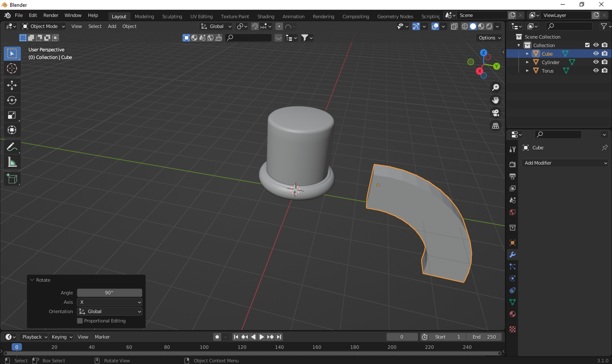Open the Object Data properties tab
Image resolution: width=612 pixels, height=364 pixels.
pyautogui.click(x=512, y=302)
